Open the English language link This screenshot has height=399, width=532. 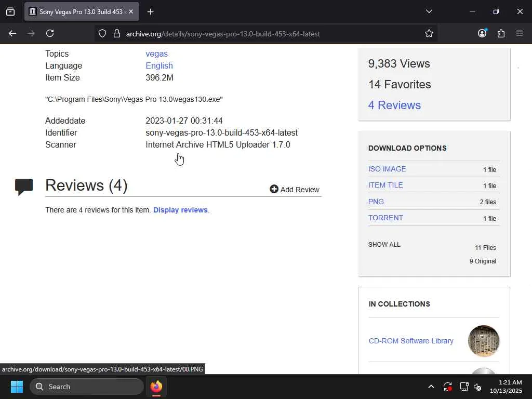[159, 65]
